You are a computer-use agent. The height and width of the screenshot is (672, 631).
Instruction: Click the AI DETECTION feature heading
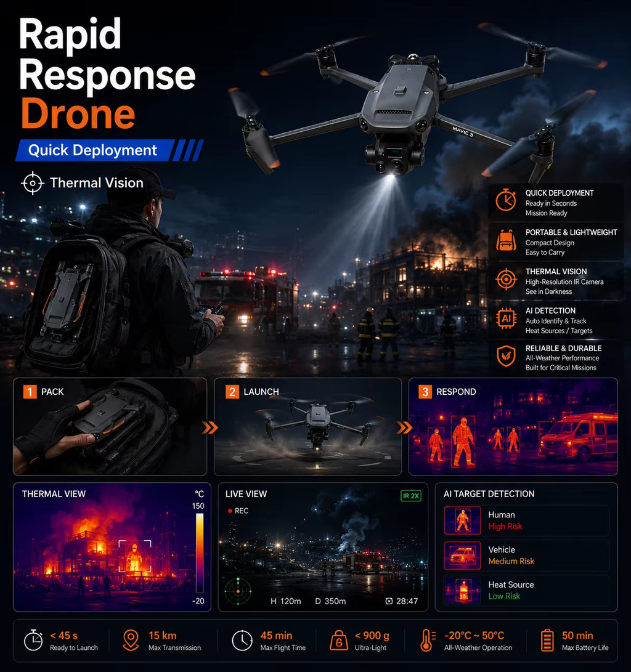pos(550,310)
